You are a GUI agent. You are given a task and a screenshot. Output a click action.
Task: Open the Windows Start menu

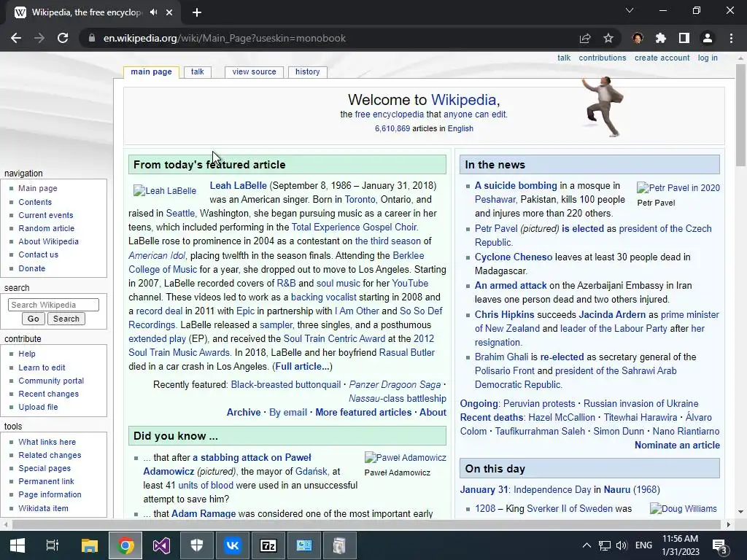click(x=18, y=545)
